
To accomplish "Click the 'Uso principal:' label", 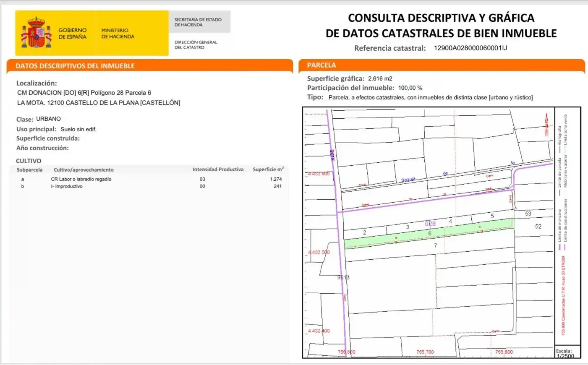I will (x=36, y=129).
